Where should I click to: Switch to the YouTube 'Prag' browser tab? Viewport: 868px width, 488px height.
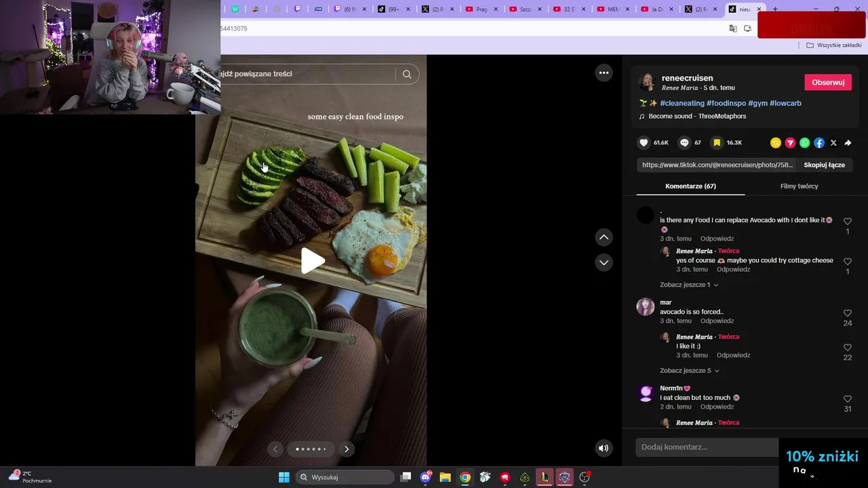482,9
